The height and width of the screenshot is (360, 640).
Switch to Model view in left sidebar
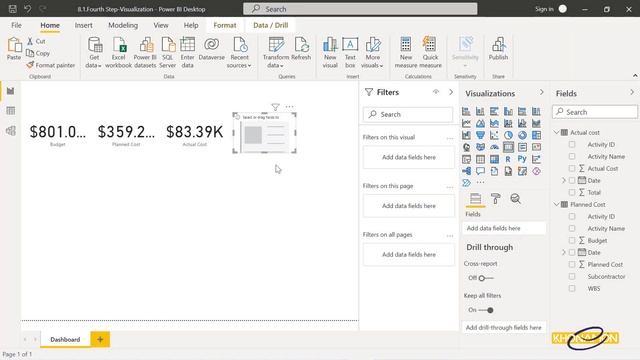[11, 131]
